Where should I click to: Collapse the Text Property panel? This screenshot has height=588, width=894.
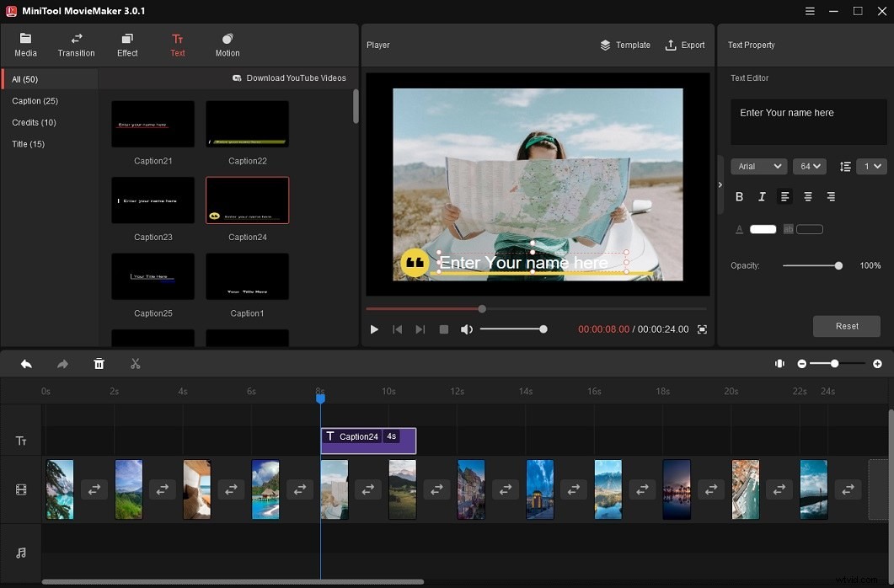[x=720, y=184]
